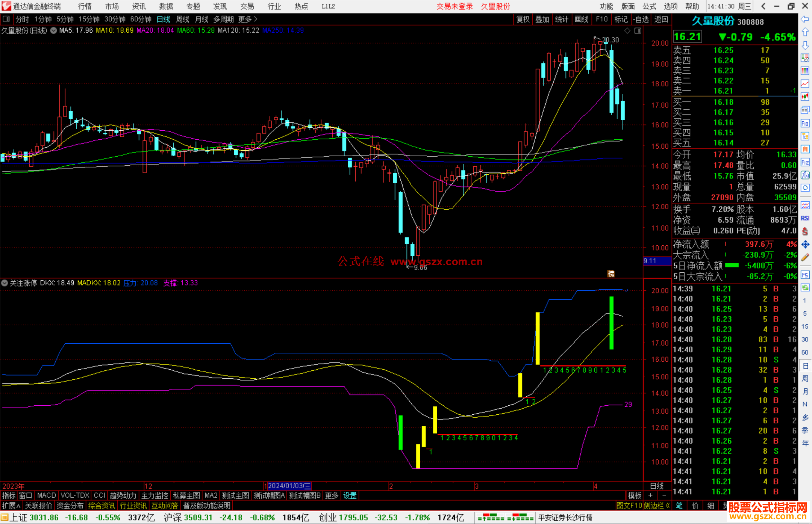Click the green 5日净流入额 bar
The height and width of the screenshot is (524, 812).
point(732,266)
